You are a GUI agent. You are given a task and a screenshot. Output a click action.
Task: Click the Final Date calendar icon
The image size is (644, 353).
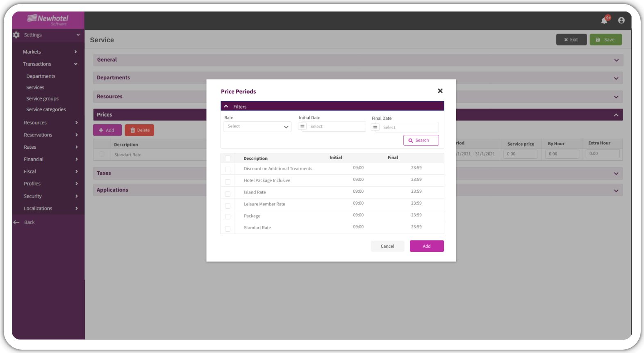click(x=375, y=127)
